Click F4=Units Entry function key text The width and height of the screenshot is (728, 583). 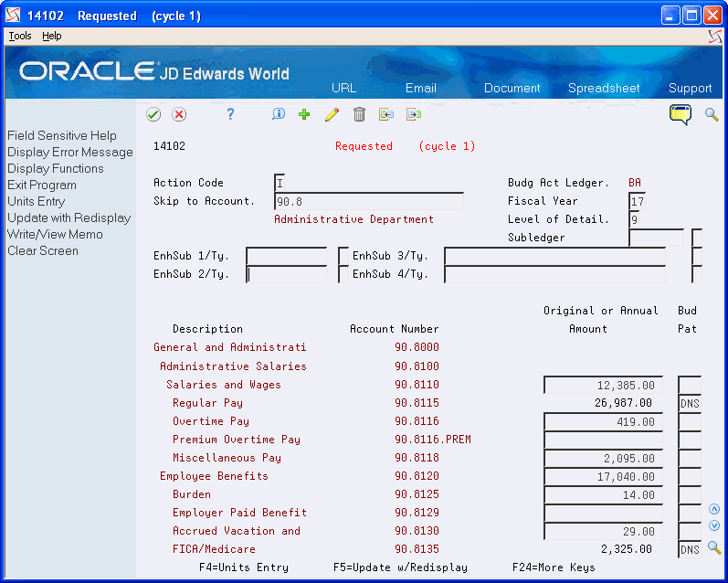[x=243, y=567]
